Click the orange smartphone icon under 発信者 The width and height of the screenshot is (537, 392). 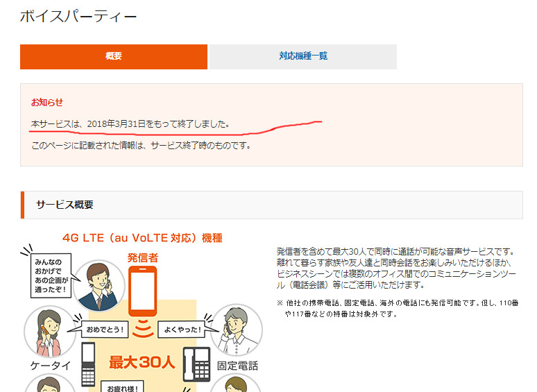tap(142, 289)
